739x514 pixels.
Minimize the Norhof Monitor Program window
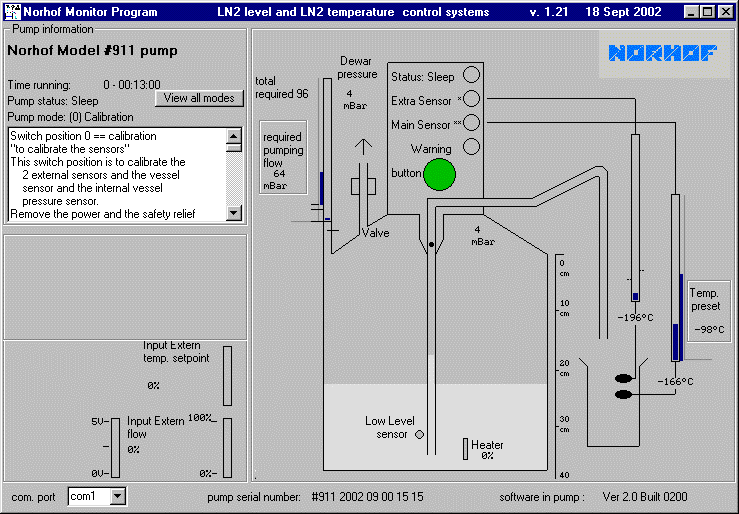click(691, 12)
